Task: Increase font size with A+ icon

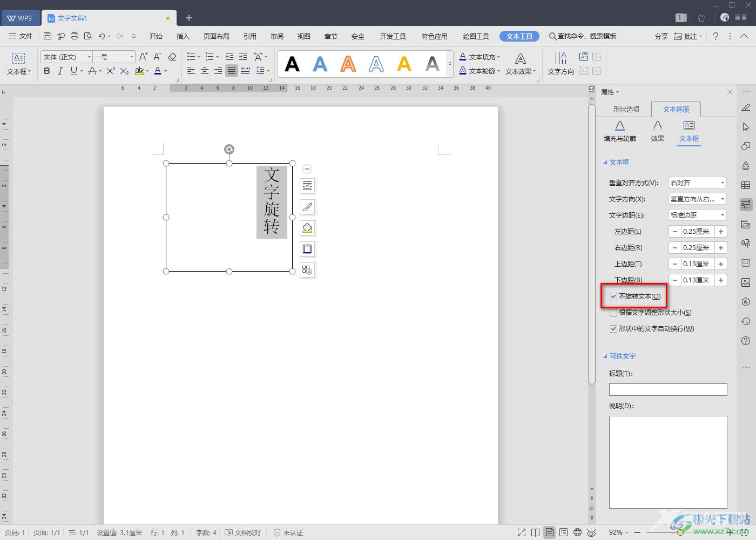Action: click(143, 57)
